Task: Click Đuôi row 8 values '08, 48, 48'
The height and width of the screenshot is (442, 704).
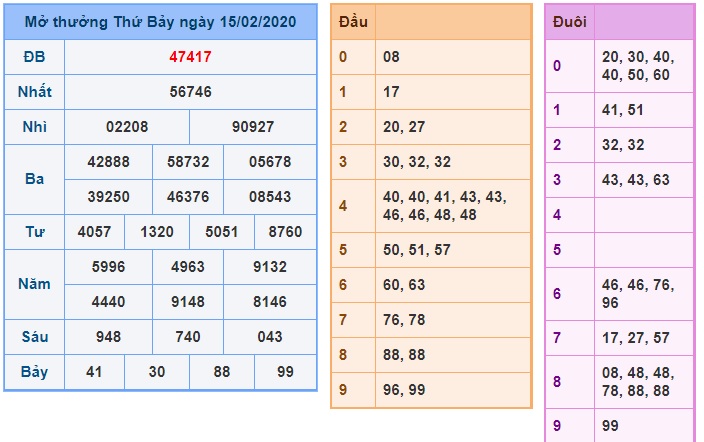Action: [638, 381]
